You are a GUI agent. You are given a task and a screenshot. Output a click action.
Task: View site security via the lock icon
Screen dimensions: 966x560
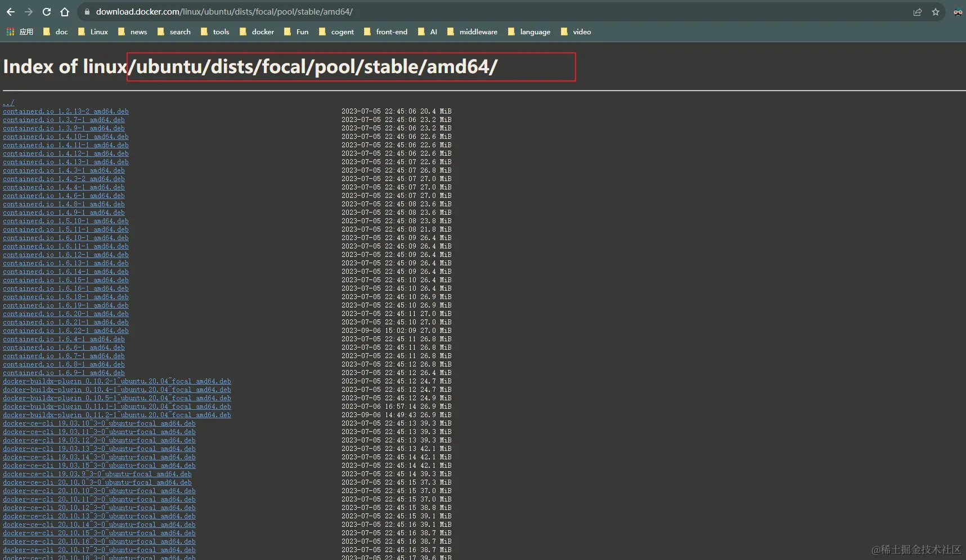click(87, 12)
